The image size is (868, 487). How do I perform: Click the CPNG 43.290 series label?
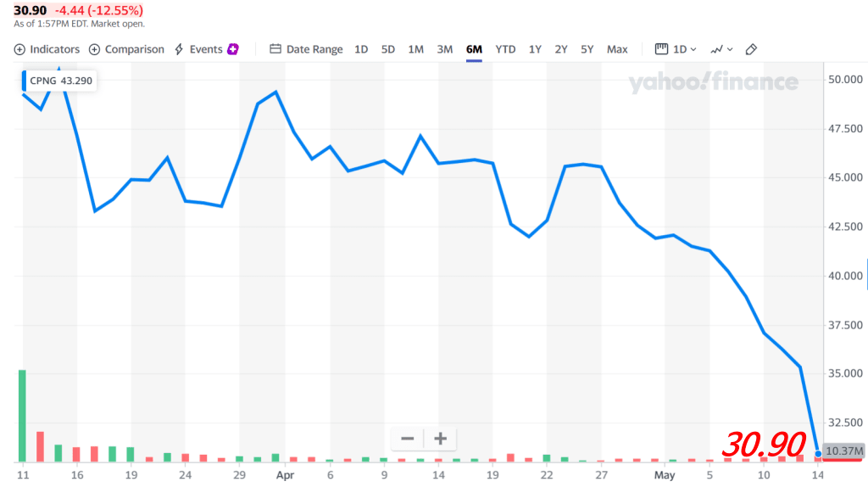click(x=59, y=81)
